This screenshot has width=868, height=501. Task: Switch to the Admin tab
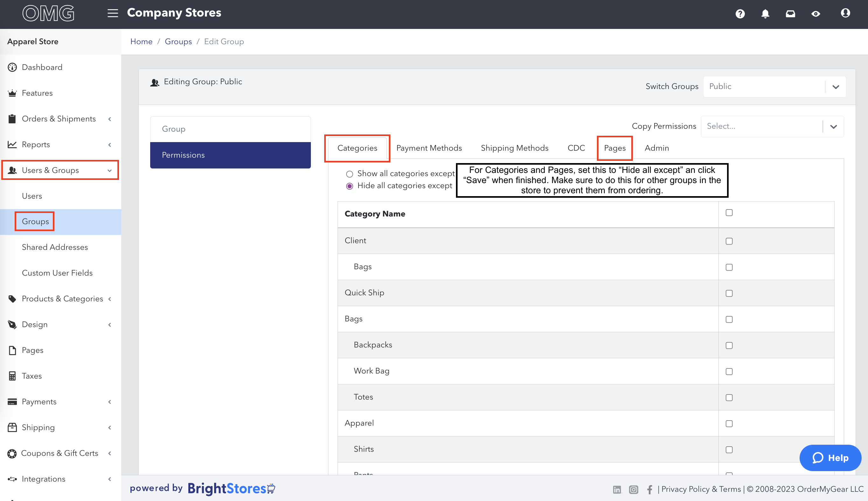point(657,148)
